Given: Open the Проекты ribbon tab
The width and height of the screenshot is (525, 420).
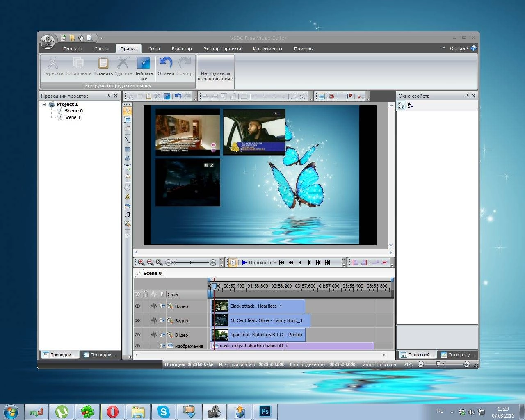Looking at the screenshot, I should coord(73,49).
